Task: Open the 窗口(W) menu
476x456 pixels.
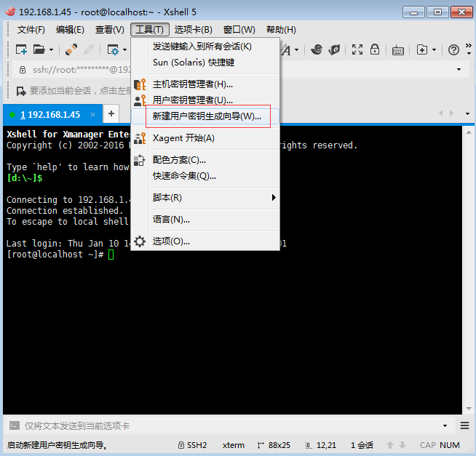Action: click(239, 30)
